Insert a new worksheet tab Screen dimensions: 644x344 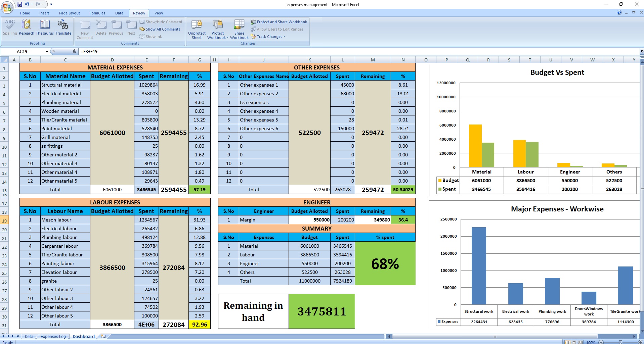pyautogui.click(x=103, y=336)
